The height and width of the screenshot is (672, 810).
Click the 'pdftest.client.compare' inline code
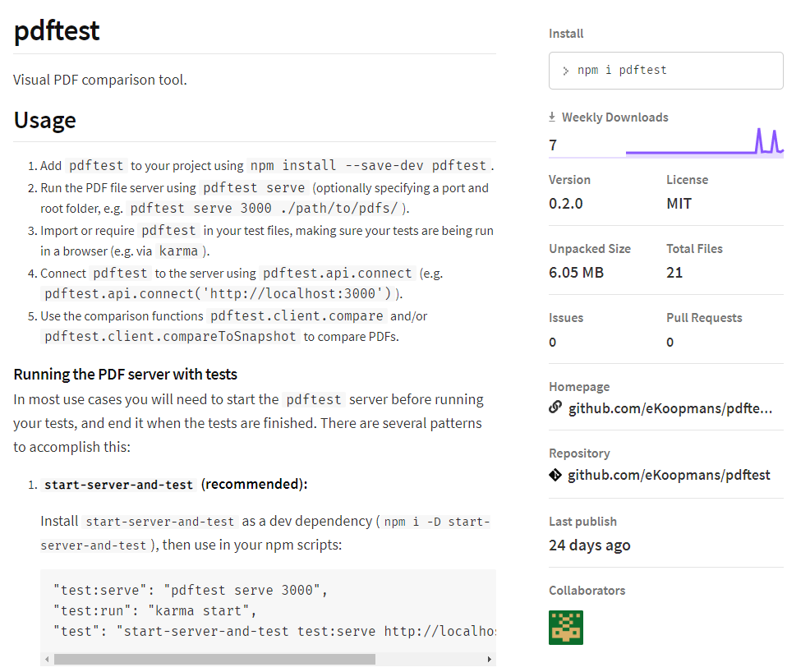(297, 315)
